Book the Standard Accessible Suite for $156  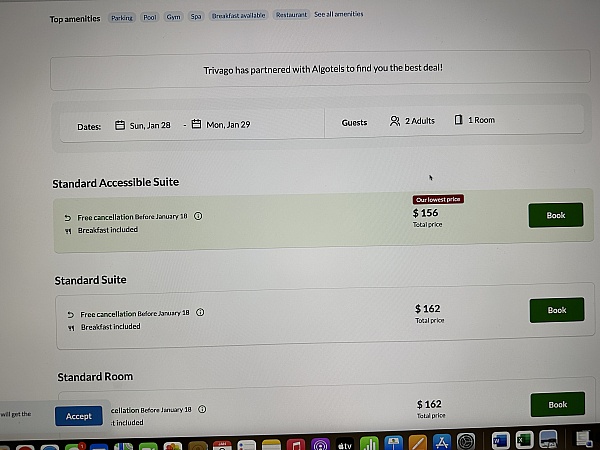pyautogui.click(x=556, y=215)
